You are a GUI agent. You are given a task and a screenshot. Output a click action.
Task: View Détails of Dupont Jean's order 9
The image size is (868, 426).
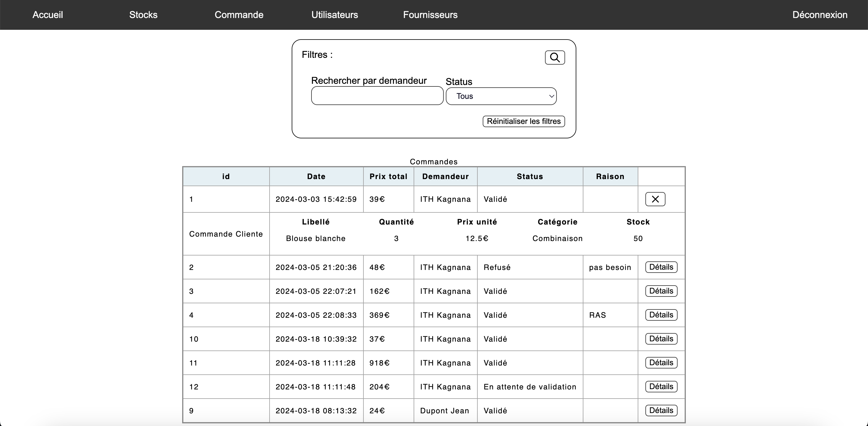click(660, 410)
